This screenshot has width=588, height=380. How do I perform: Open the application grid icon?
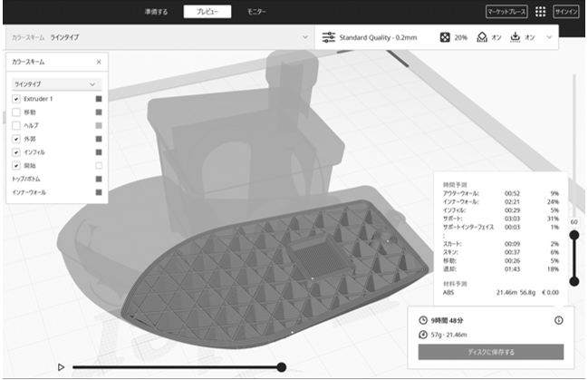tap(540, 12)
